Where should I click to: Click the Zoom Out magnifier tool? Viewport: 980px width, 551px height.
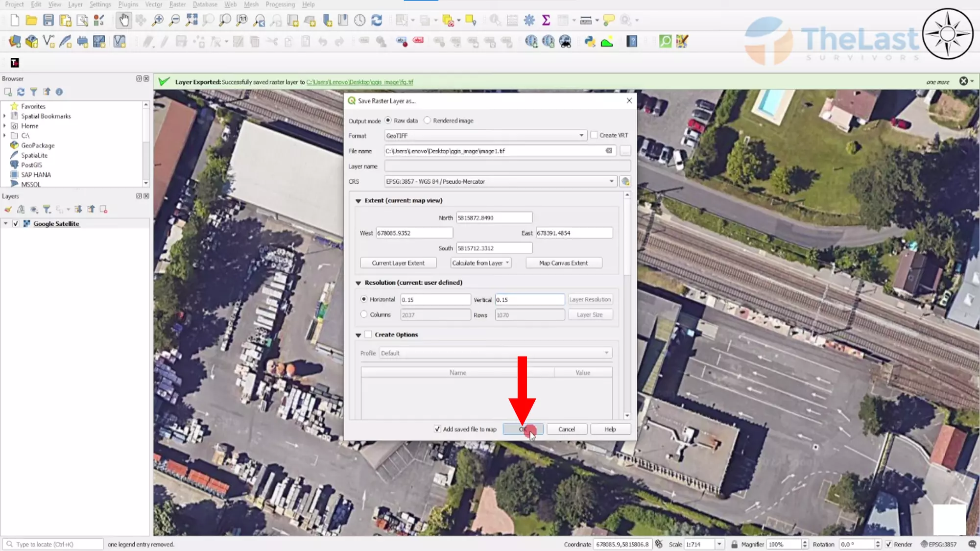(x=174, y=20)
